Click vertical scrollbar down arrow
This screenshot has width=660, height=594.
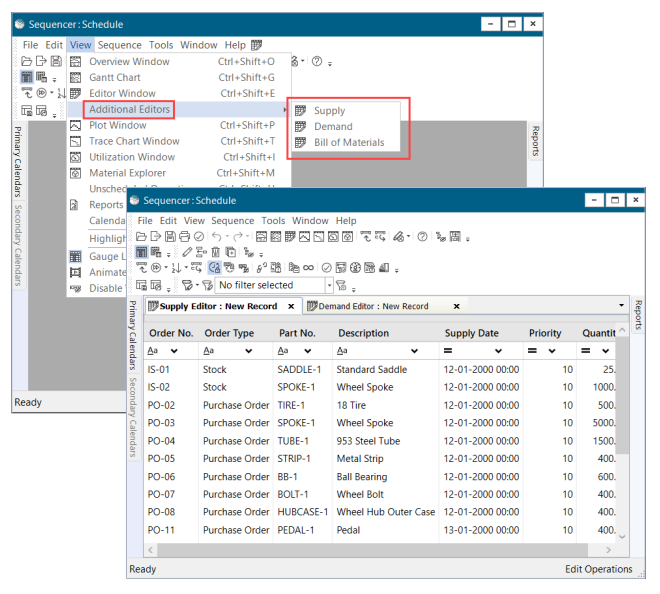(622, 537)
